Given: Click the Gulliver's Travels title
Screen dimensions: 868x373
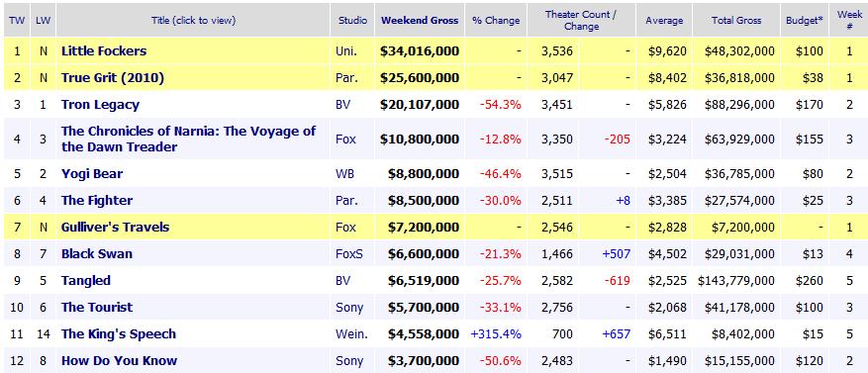Looking at the screenshot, I should pos(115,227).
